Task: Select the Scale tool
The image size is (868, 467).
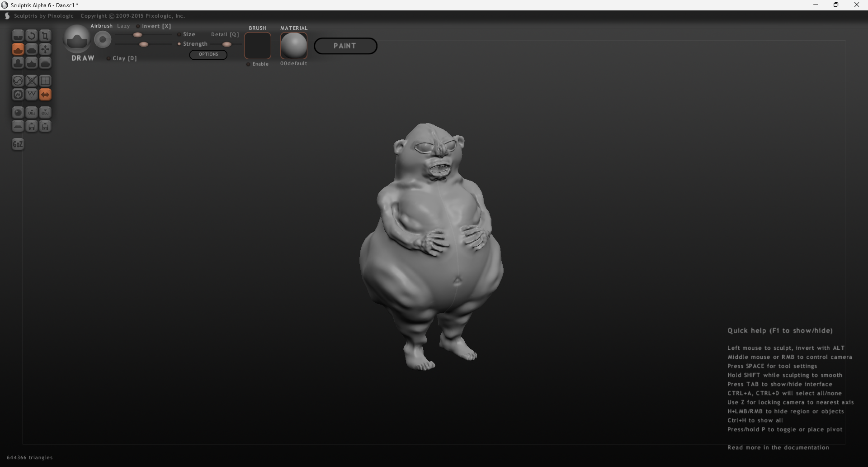Action: 45,36
